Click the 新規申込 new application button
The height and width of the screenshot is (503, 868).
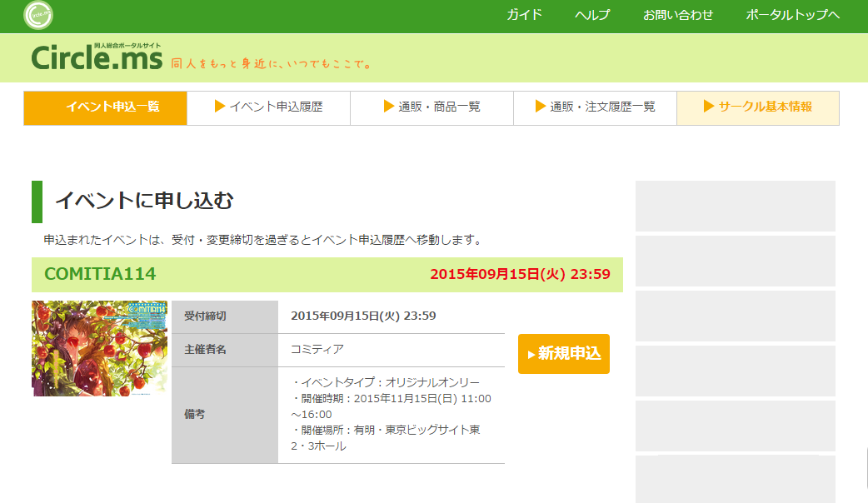click(564, 354)
